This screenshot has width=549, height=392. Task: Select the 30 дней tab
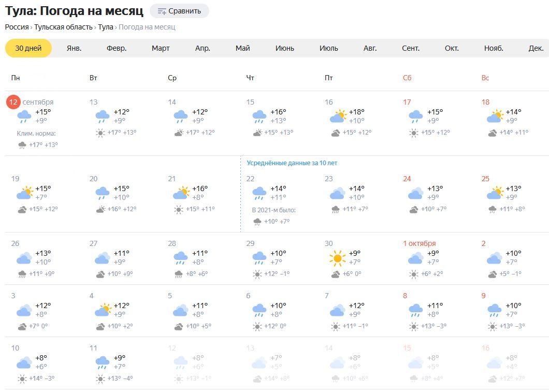pyautogui.click(x=28, y=48)
